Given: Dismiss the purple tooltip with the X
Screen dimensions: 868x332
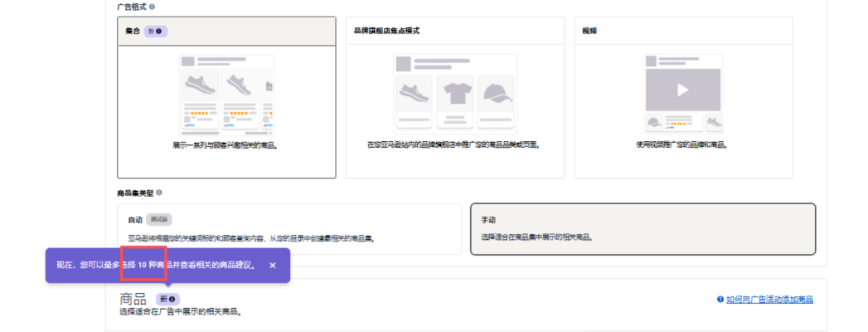Looking at the screenshot, I should point(273,266).
